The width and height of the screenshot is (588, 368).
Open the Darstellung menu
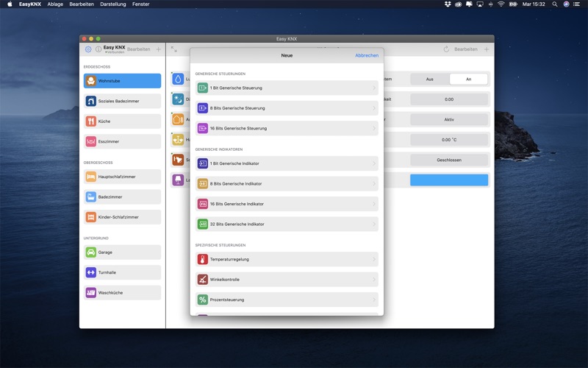[113, 4]
